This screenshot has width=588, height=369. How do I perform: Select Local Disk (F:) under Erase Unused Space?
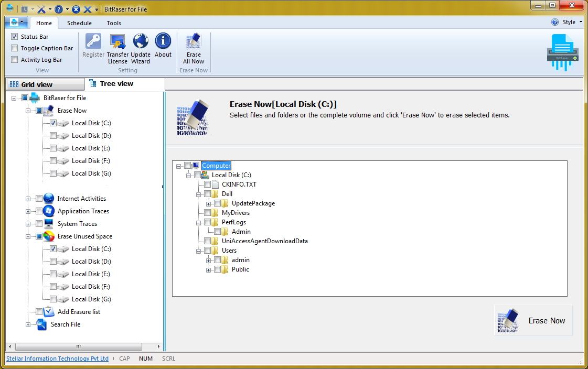coord(91,287)
